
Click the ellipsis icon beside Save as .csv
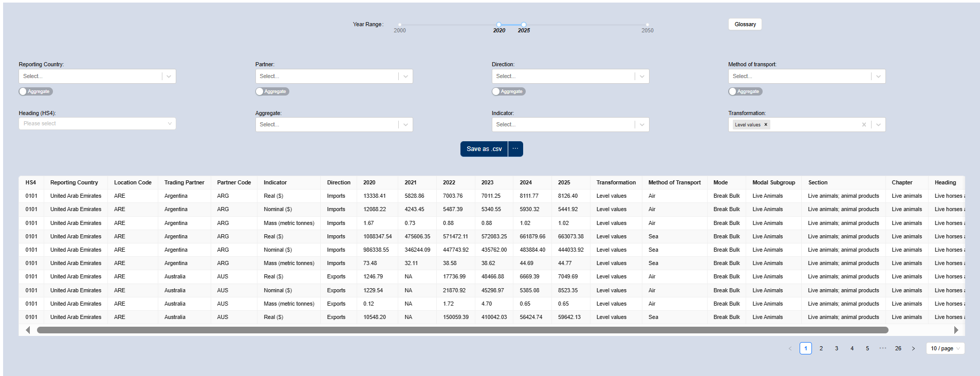[x=515, y=149]
